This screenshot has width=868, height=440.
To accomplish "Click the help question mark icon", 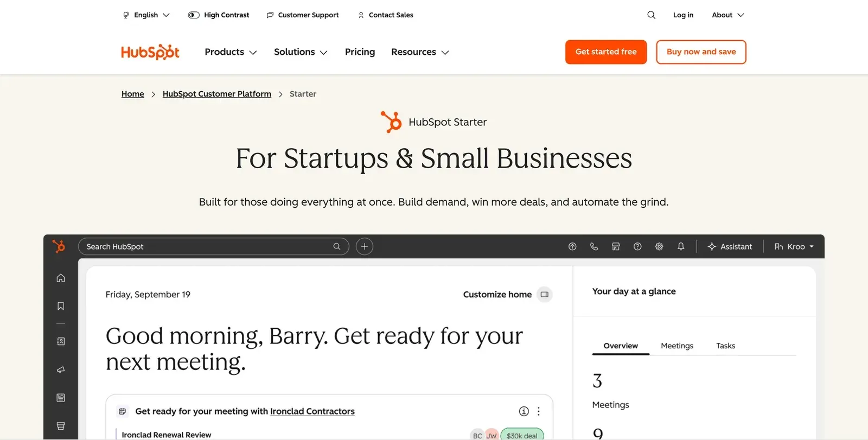I will (x=637, y=246).
